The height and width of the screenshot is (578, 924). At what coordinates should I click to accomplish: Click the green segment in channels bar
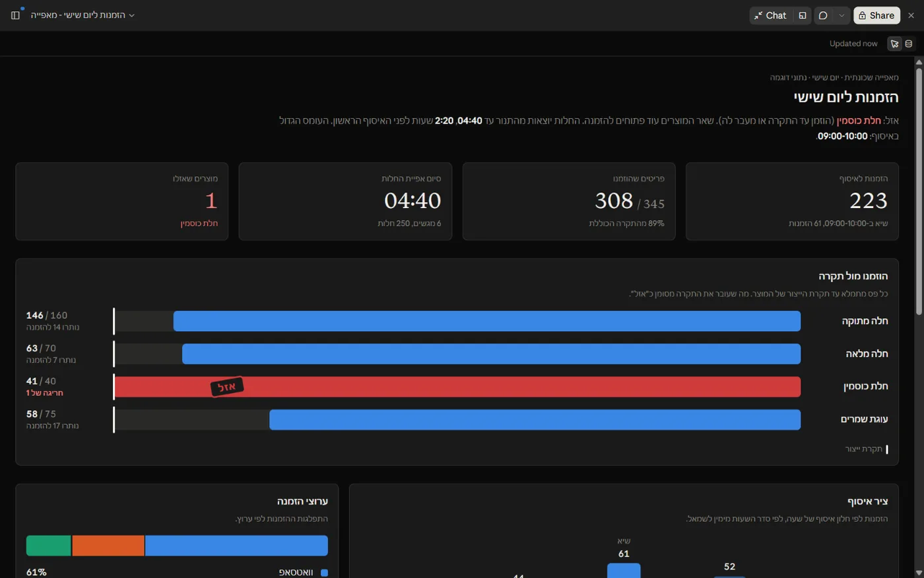point(49,546)
